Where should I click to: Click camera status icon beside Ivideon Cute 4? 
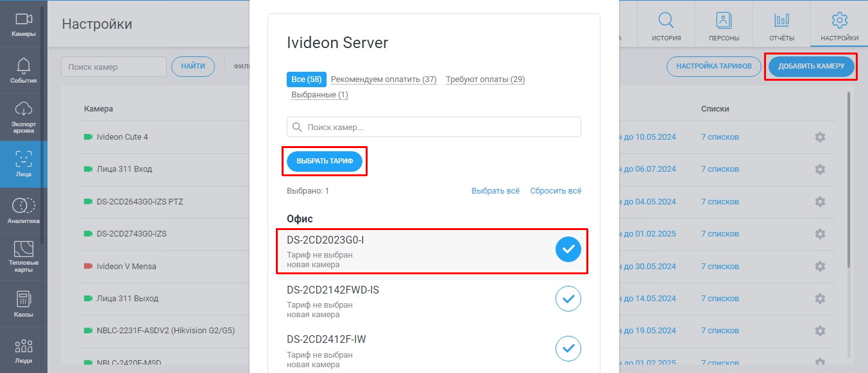[x=88, y=137]
